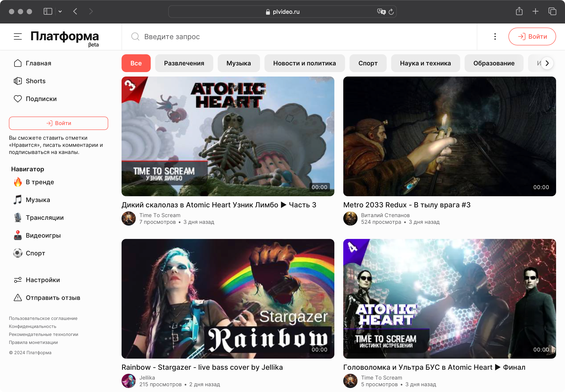Open the Подписки heart icon
565x392 pixels.
coord(18,99)
